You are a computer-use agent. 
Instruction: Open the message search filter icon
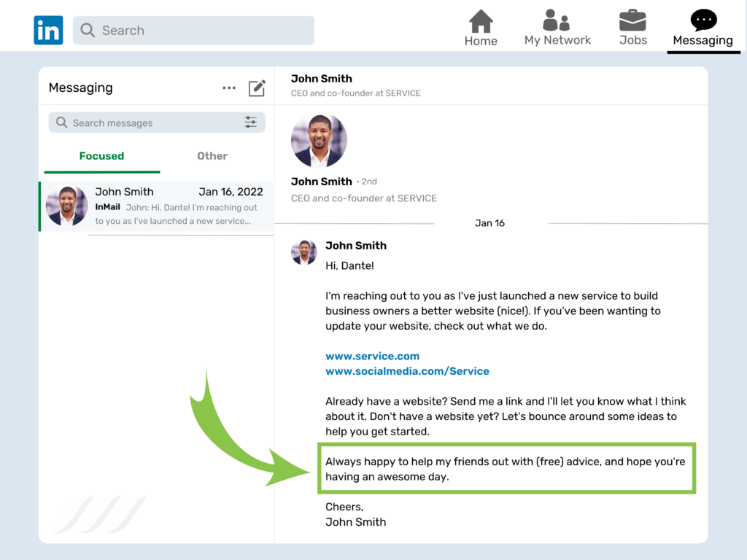coord(251,122)
